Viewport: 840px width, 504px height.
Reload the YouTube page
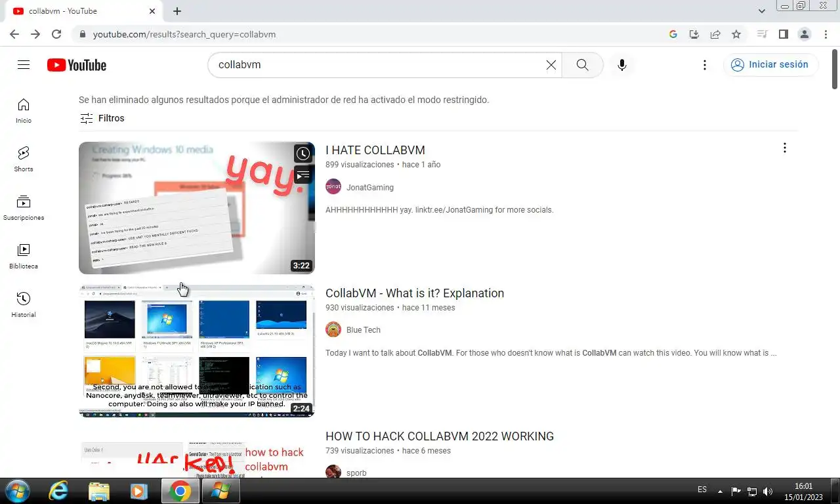click(x=56, y=34)
